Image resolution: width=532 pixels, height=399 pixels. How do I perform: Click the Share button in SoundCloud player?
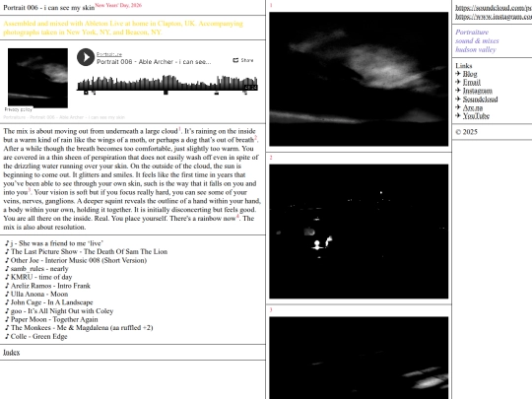click(243, 60)
